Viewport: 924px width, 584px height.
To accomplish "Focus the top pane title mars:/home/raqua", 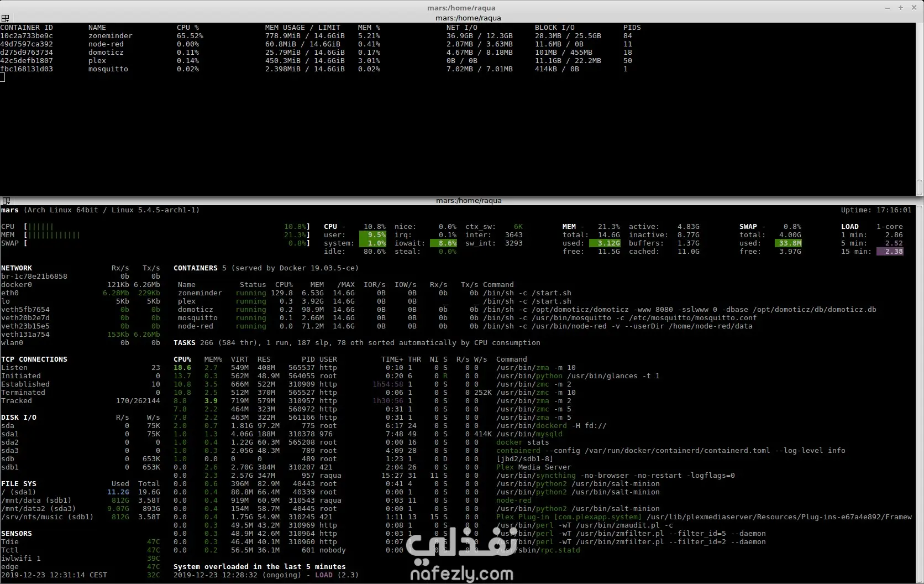I will [x=468, y=18].
